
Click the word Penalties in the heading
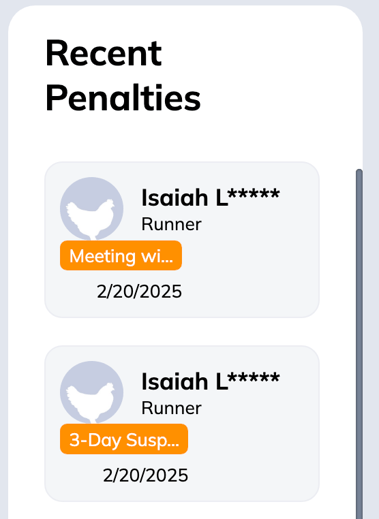tap(123, 98)
